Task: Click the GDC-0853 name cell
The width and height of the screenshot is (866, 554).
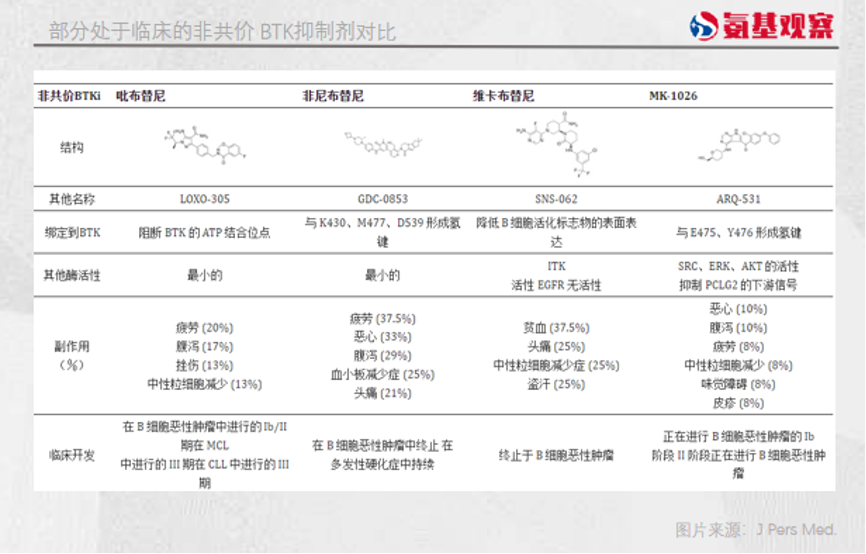Action: click(381, 199)
